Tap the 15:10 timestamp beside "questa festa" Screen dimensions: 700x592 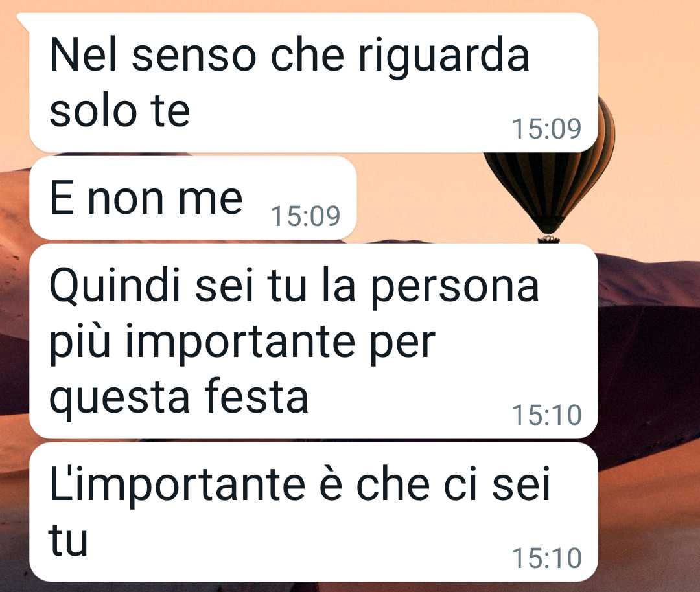pyautogui.click(x=546, y=415)
